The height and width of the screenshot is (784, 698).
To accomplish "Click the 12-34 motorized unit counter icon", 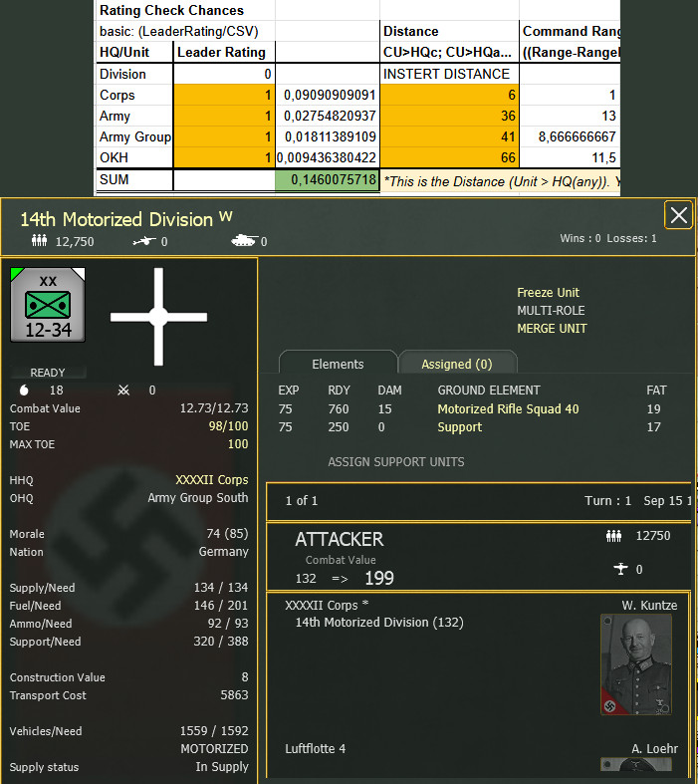I will pos(48,305).
